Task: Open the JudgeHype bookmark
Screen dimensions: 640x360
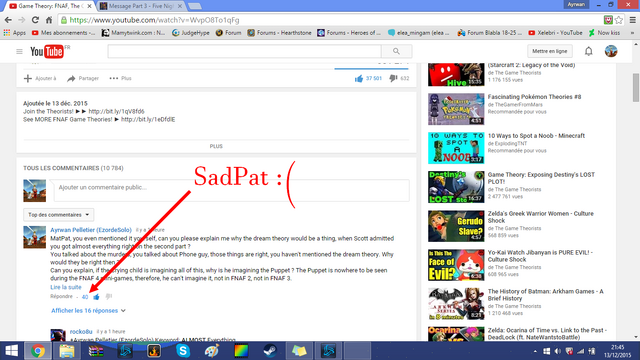Action: pos(191,33)
